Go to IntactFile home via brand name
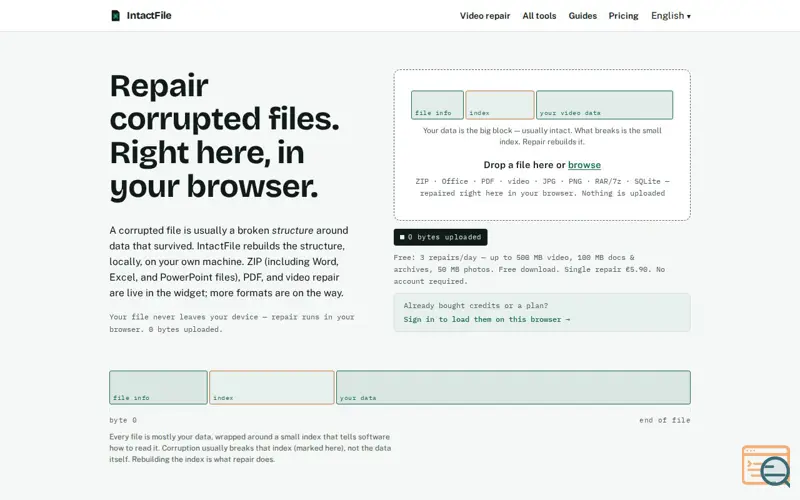 click(x=149, y=15)
